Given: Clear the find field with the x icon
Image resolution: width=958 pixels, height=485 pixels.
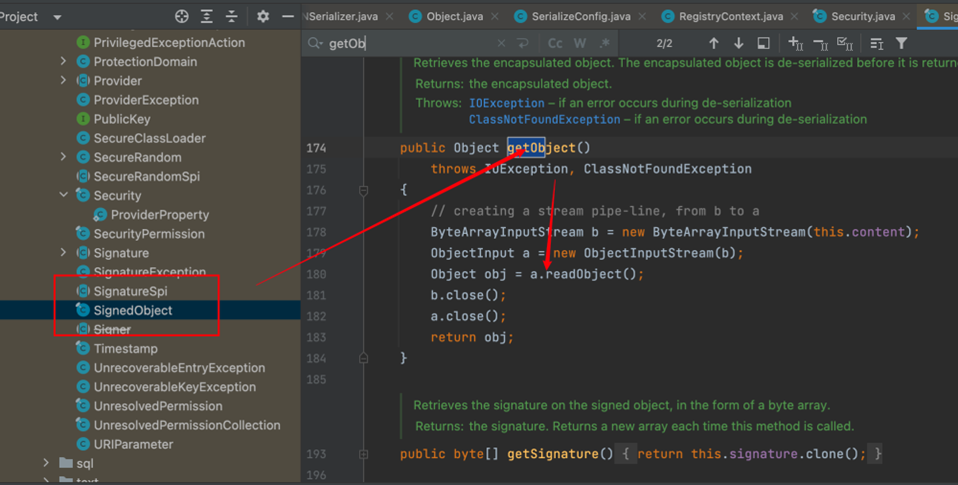Looking at the screenshot, I should point(501,43).
